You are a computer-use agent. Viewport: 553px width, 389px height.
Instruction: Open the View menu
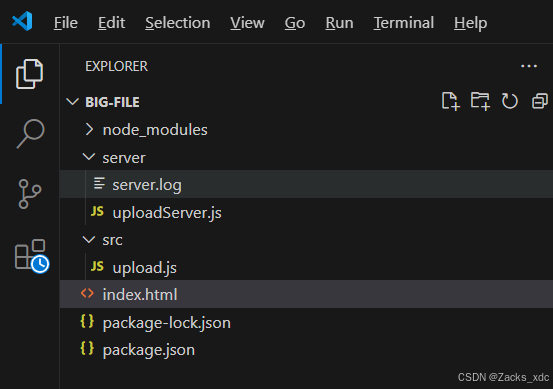pos(247,23)
